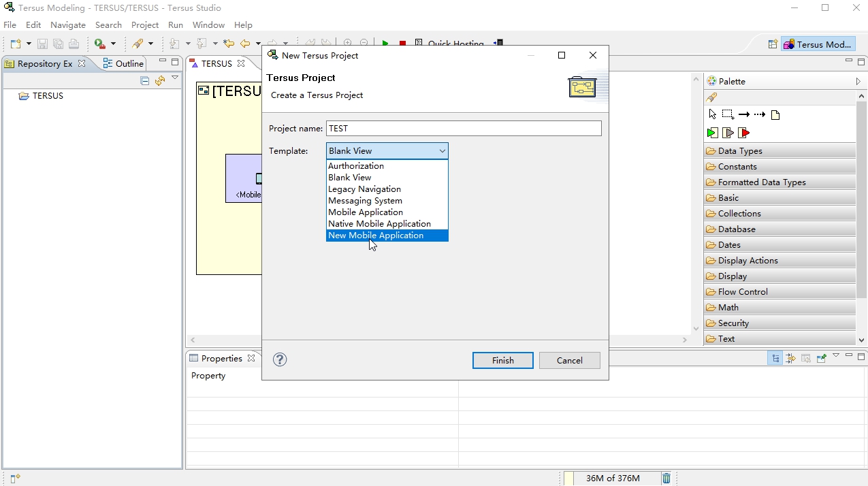
Task: Open the run toolbar dropdown arrow
Action: coord(113,44)
